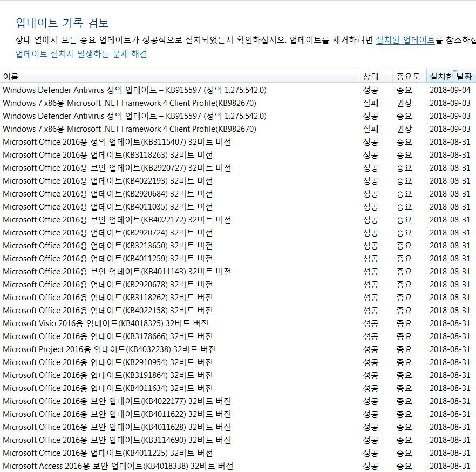
Task: Select Windows Defender KB915597 row dated 2018-09-03
Action: pyautogui.click(x=238, y=116)
